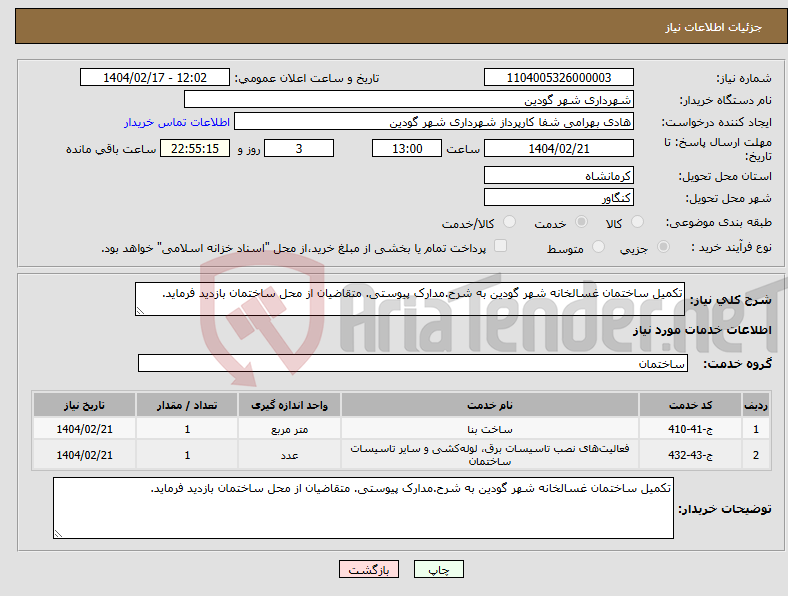The width and height of the screenshot is (788, 596).
Task: Click the تعداد / مقدار column header
Action: tap(187, 405)
